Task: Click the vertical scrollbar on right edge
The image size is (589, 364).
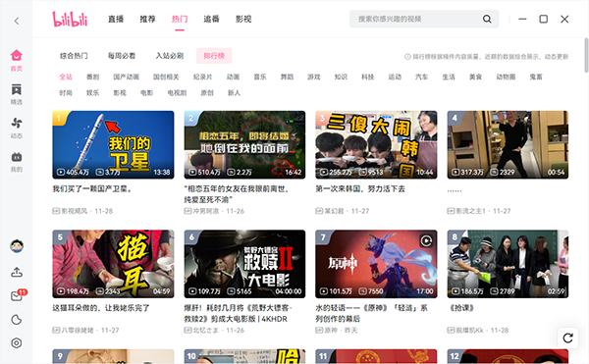Action: pos(586,55)
